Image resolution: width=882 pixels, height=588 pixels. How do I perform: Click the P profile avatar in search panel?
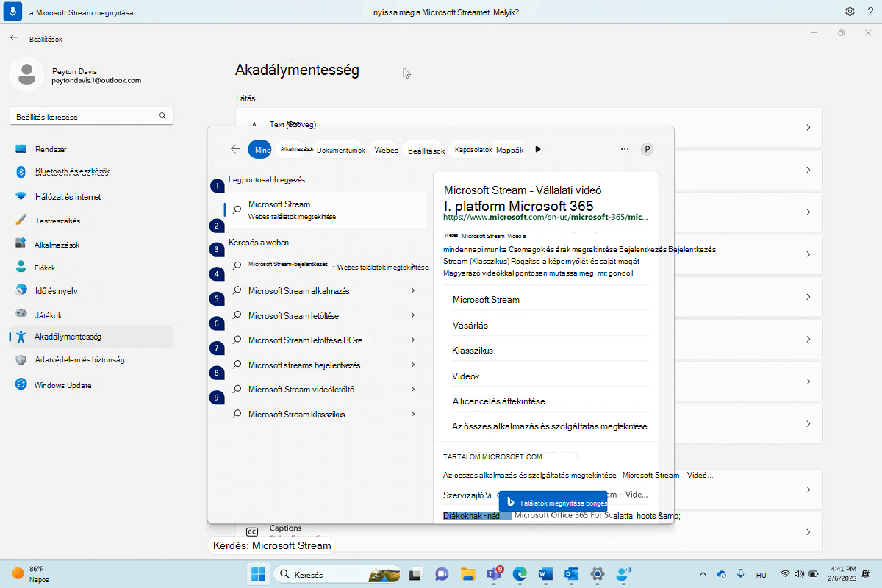[648, 149]
